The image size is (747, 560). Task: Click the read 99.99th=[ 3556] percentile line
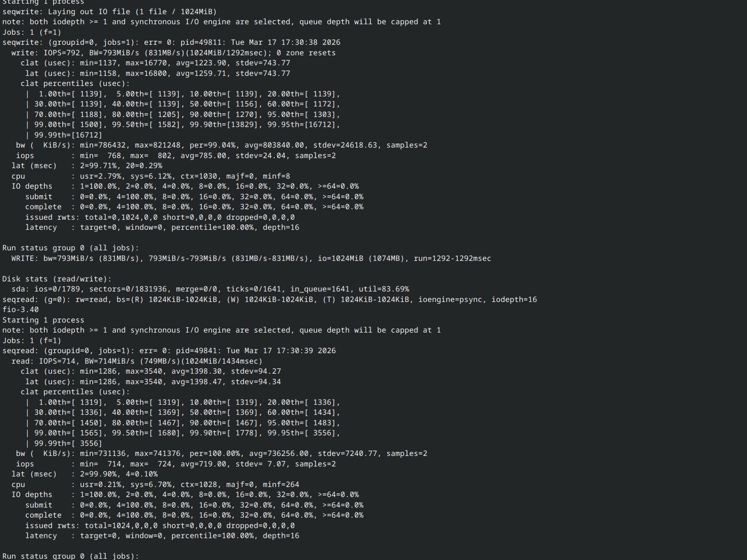coord(64,443)
